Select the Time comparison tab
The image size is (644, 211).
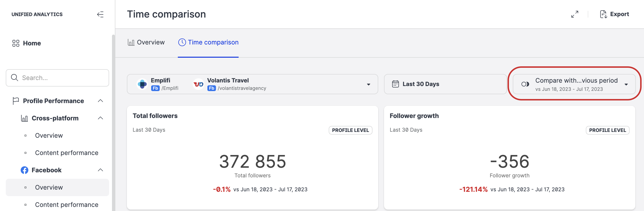tap(208, 42)
